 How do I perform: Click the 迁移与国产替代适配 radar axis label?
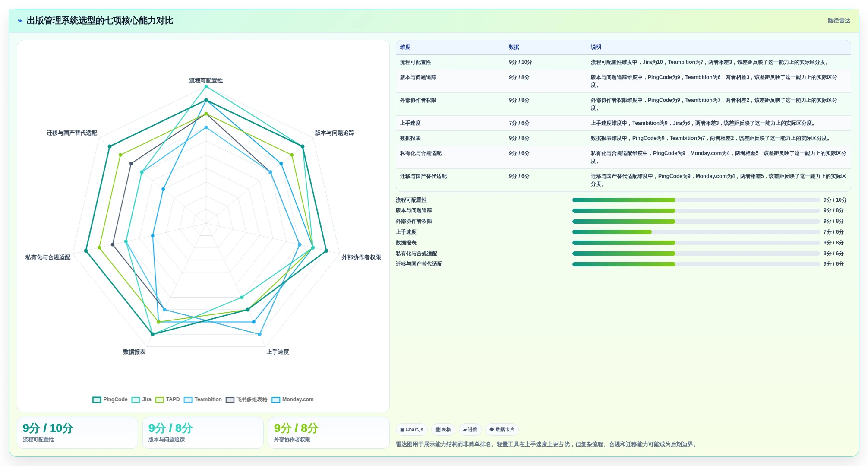tap(72, 133)
